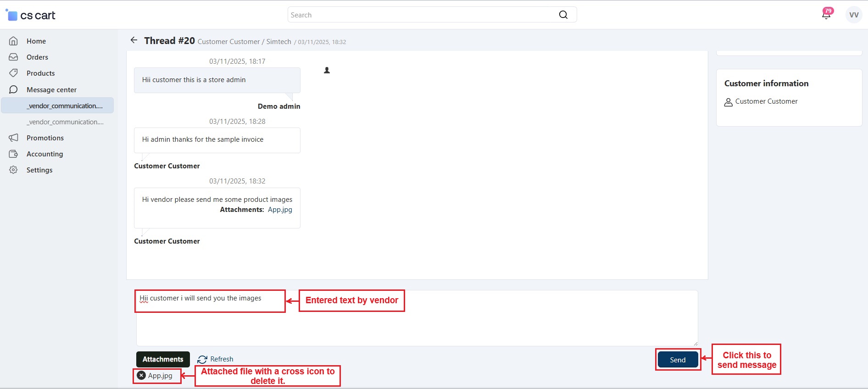
Task: Open the Accounting section
Action: pos(45,154)
